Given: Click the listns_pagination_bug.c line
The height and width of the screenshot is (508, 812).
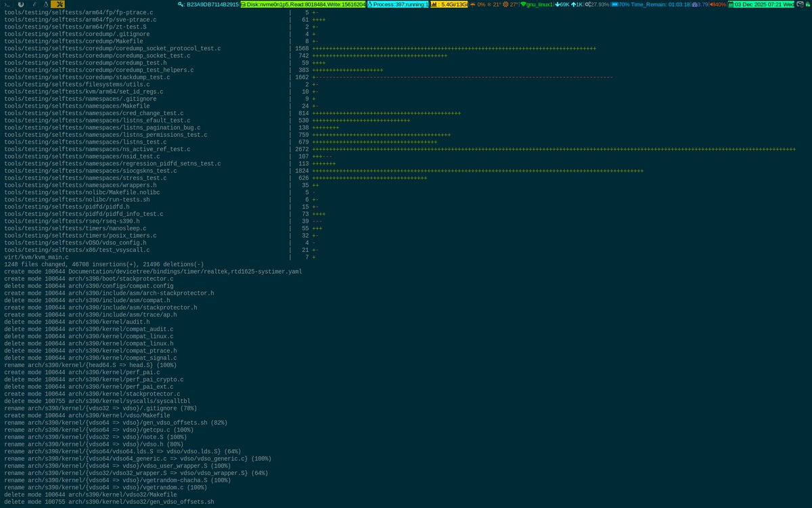Looking at the screenshot, I should coord(172,127).
